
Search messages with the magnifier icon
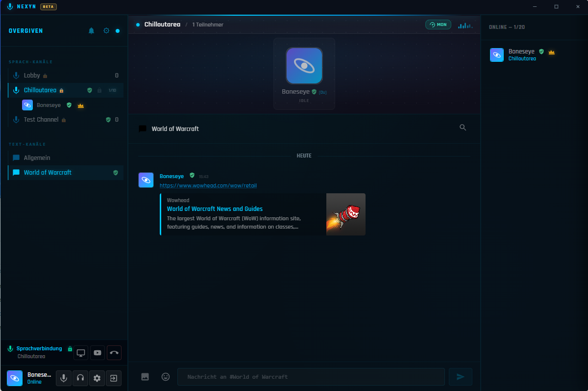pos(463,128)
